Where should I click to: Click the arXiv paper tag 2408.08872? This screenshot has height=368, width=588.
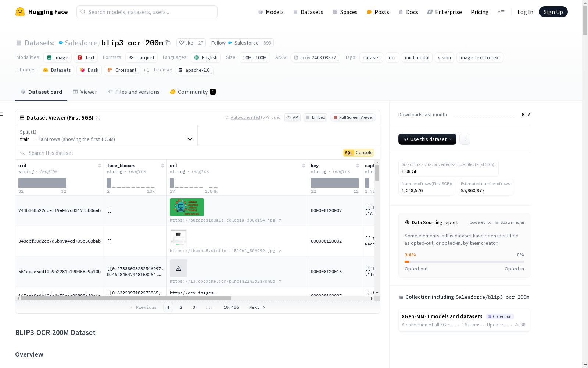coord(315,57)
